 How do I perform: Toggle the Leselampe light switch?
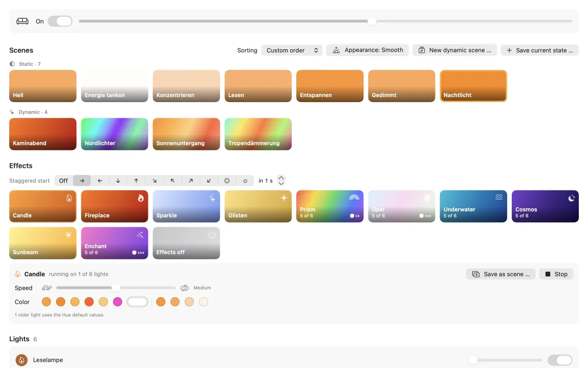pos(560,360)
